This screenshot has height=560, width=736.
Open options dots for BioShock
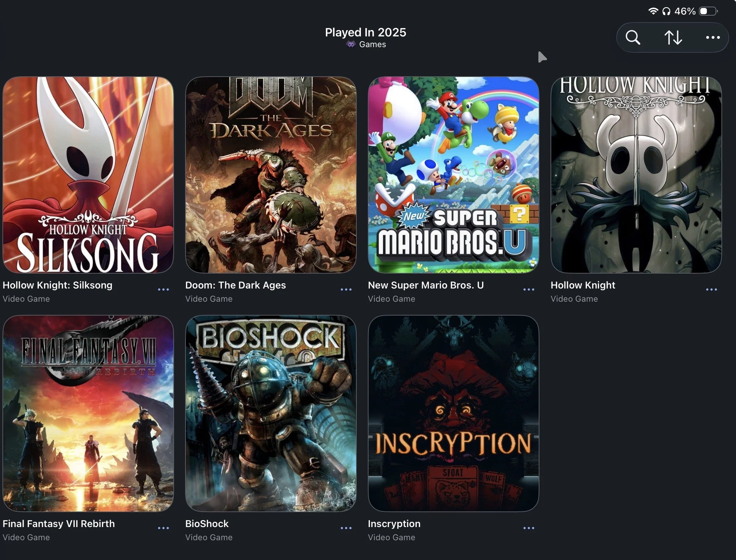coord(346,528)
